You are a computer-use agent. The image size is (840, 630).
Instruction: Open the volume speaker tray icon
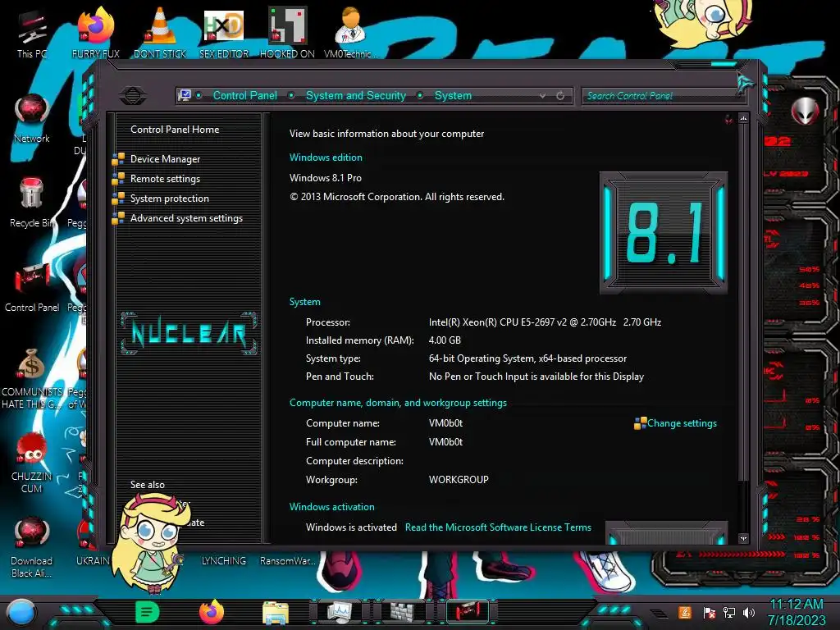pyautogui.click(x=749, y=612)
